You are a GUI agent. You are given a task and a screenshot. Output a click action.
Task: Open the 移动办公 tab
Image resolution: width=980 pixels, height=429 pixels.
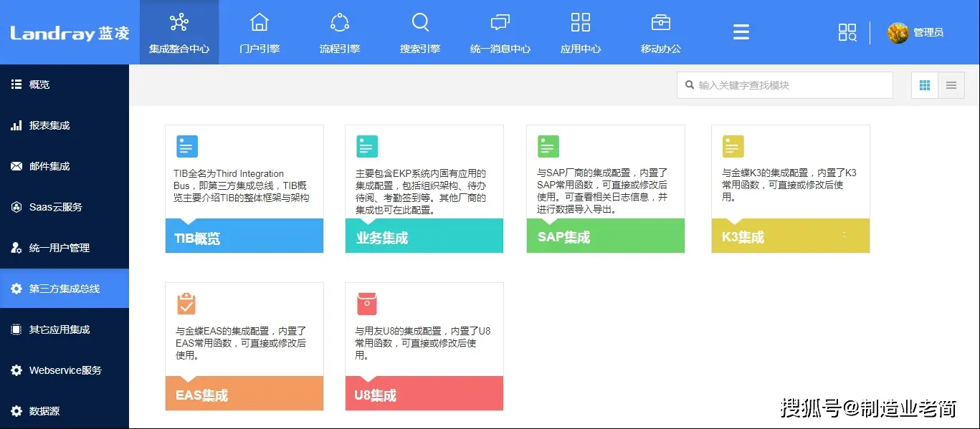661,32
